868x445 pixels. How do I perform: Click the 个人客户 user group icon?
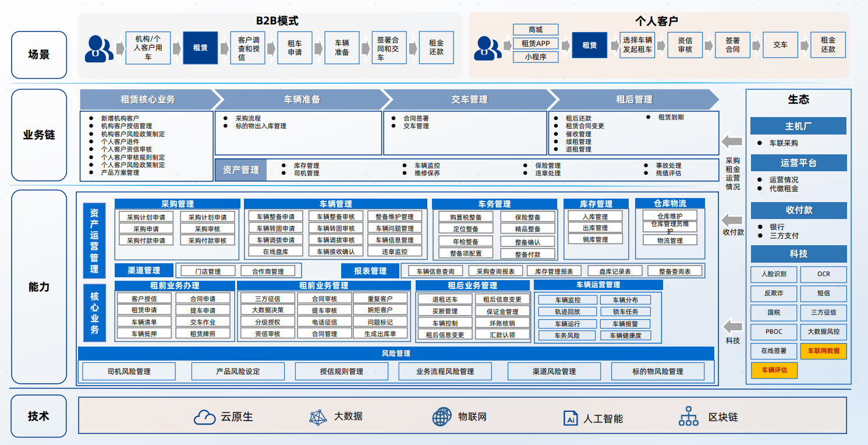[487, 48]
